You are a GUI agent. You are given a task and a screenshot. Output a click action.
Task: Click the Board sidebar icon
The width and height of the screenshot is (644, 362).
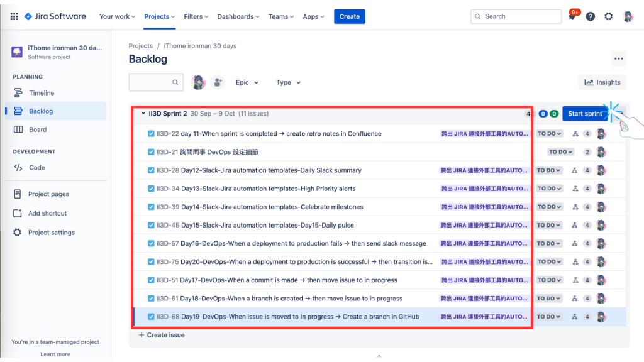tap(18, 129)
